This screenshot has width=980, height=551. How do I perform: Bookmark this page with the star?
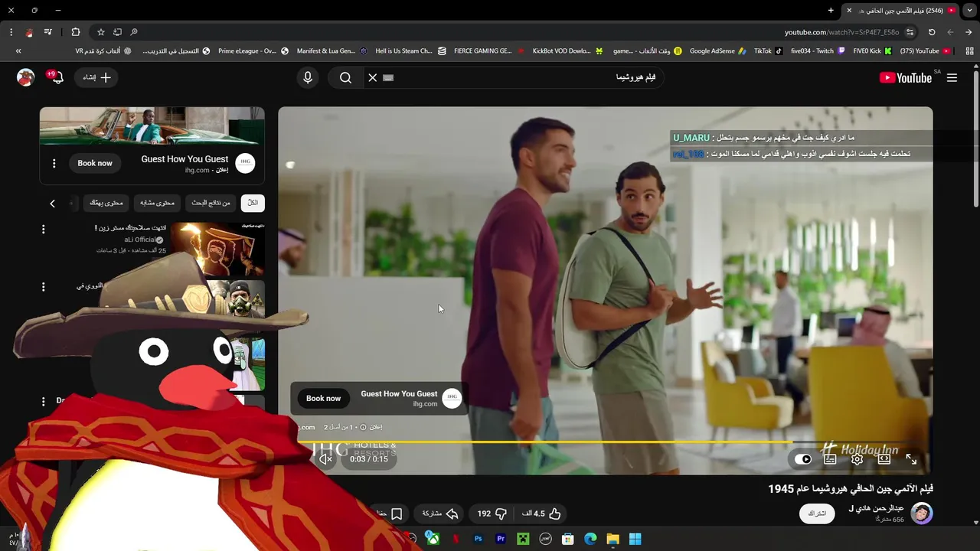coord(100,32)
